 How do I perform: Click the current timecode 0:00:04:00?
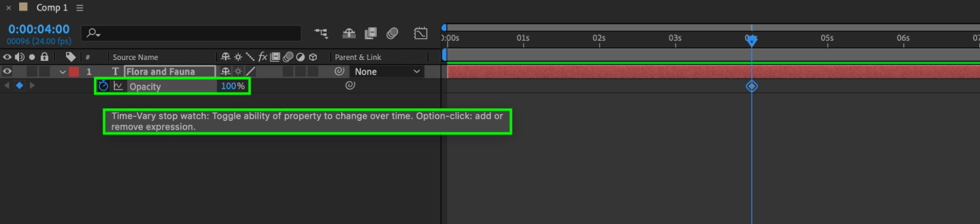pyautogui.click(x=39, y=29)
